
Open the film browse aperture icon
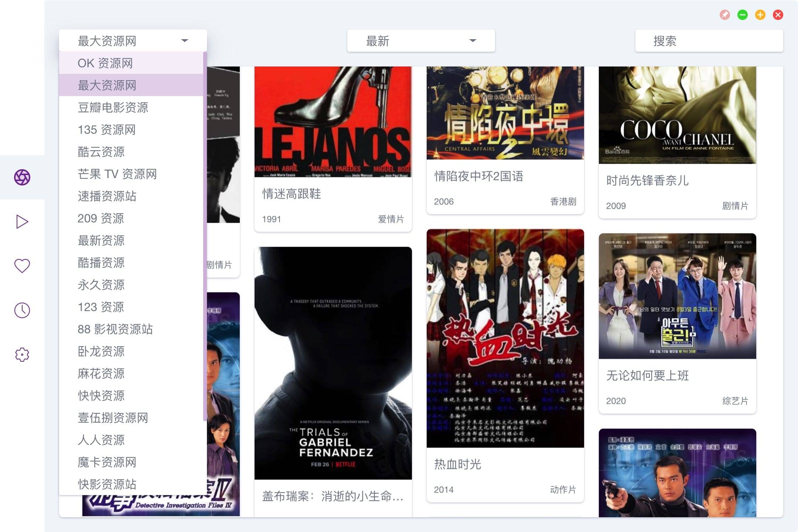[22, 177]
